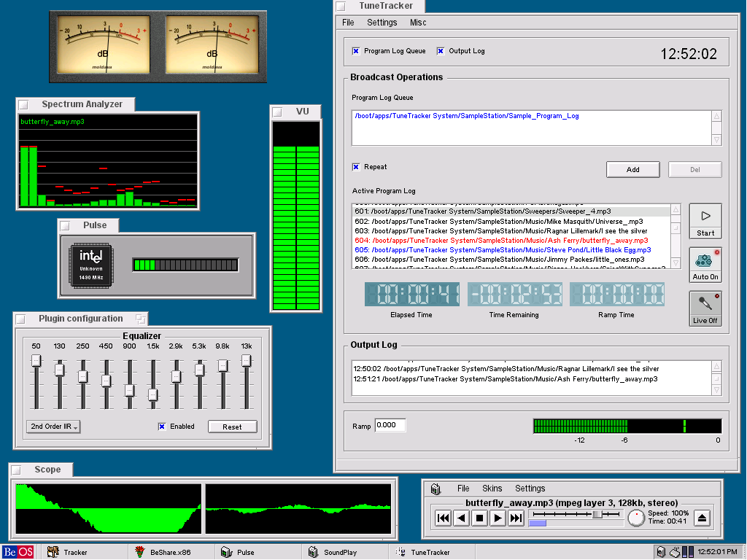The width and height of the screenshot is (747, 560).
Task: Stop playback in SoundPlay
Action: point(479,518)
